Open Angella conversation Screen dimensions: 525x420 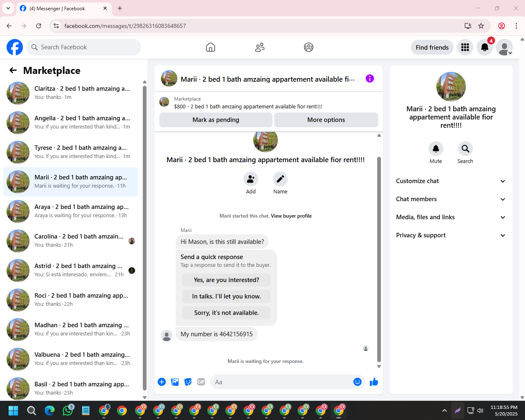click(x=71, y=123)
